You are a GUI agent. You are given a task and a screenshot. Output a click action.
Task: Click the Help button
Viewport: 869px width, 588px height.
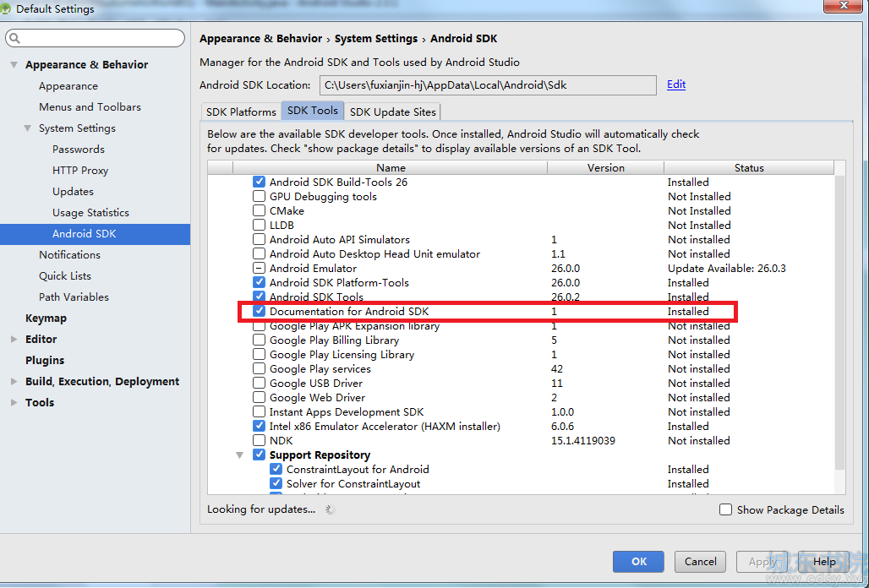824,562
